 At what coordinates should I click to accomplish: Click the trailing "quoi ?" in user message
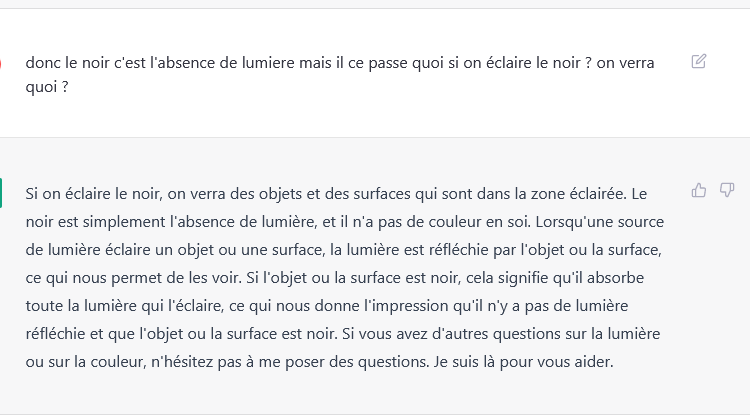(x=47, y=87)
